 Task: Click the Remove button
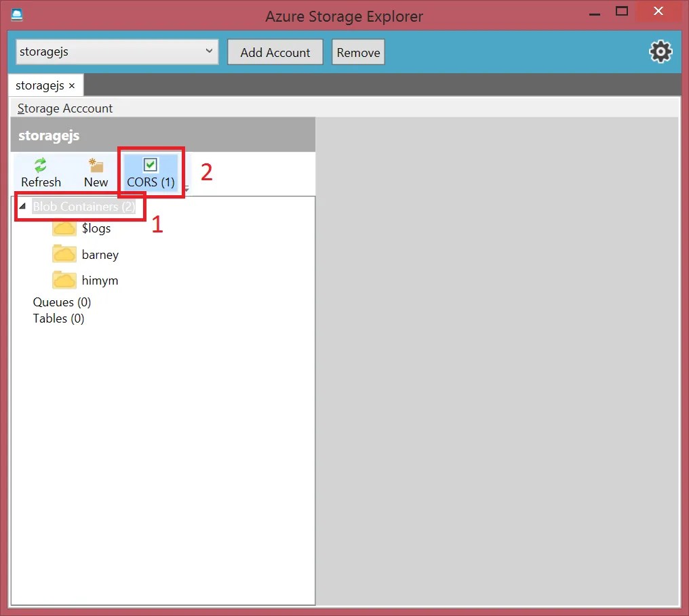(358, 52)
